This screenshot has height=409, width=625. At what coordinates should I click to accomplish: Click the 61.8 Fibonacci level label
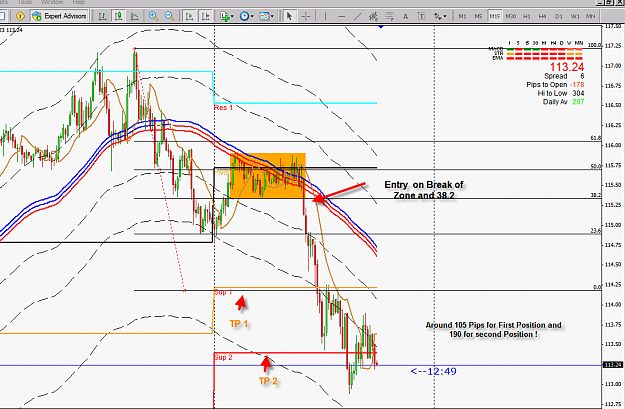tap(596, 138)
